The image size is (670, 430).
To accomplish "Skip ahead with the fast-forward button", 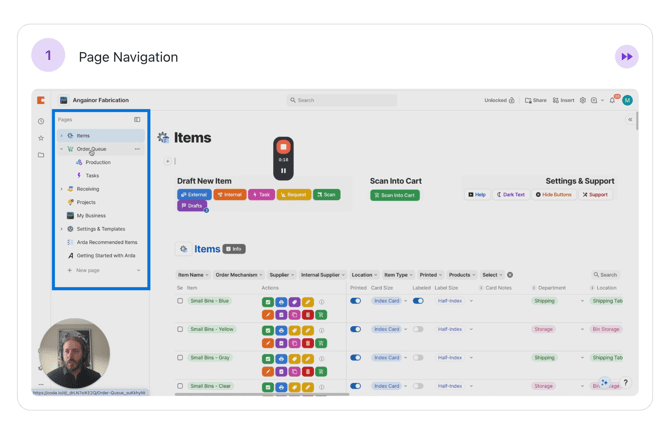I will 626,57.
